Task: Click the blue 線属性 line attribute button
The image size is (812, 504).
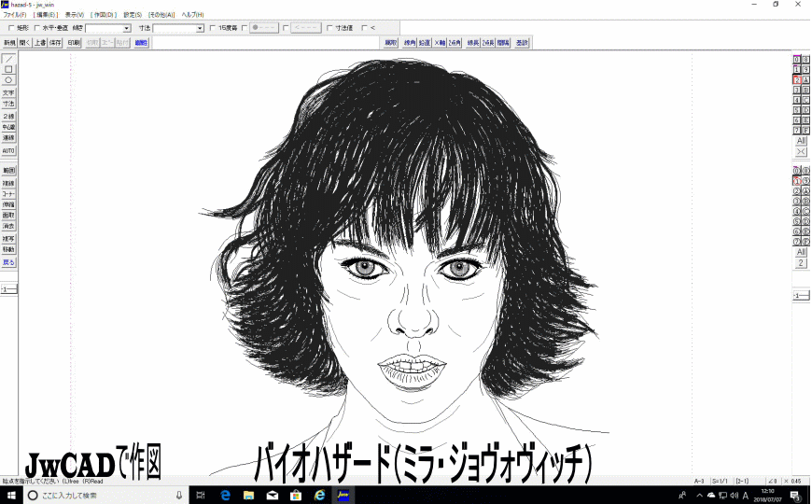Action: click(x=141, y=43)
